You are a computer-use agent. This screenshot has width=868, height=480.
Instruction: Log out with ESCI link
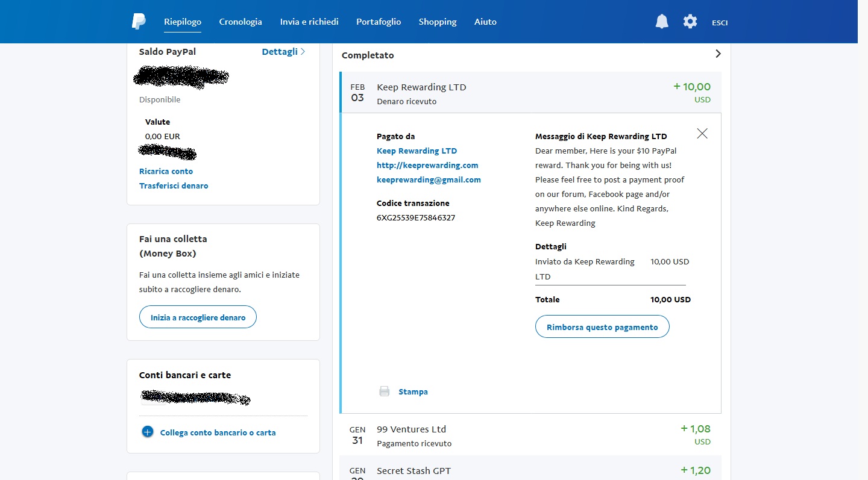[720, 22]
